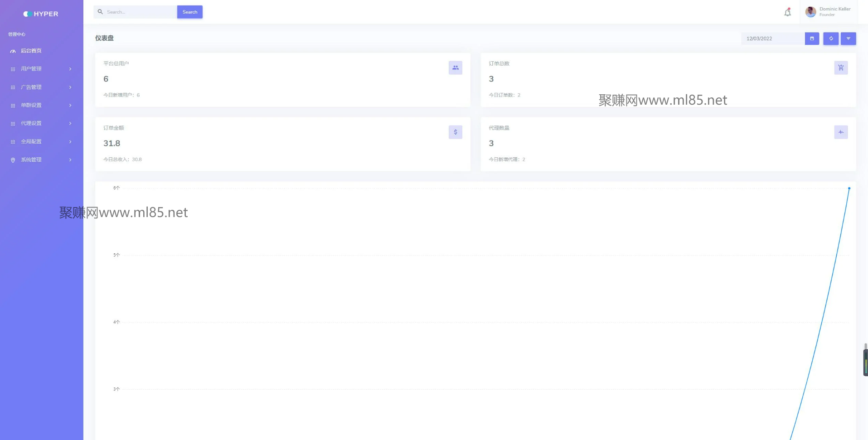This screenshot has width=868, height=440.
Task: Click the pulse icon on 代理数量 card
Action: tap(841, 132)
